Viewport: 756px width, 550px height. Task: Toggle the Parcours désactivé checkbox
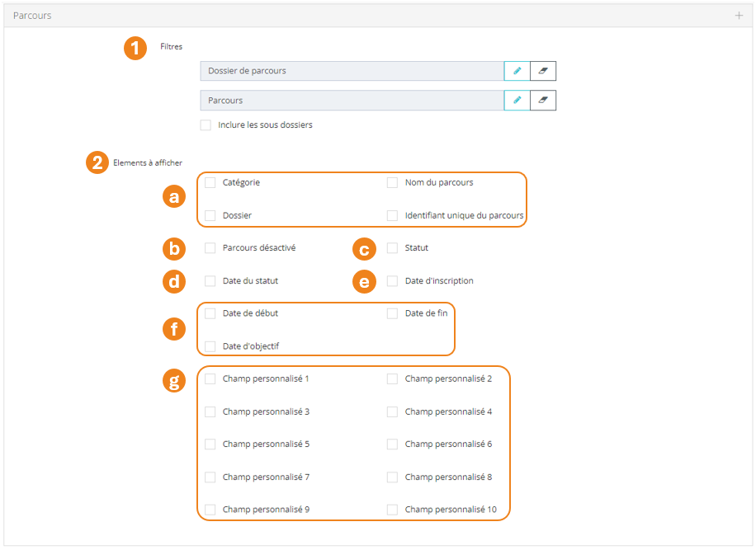210,247
